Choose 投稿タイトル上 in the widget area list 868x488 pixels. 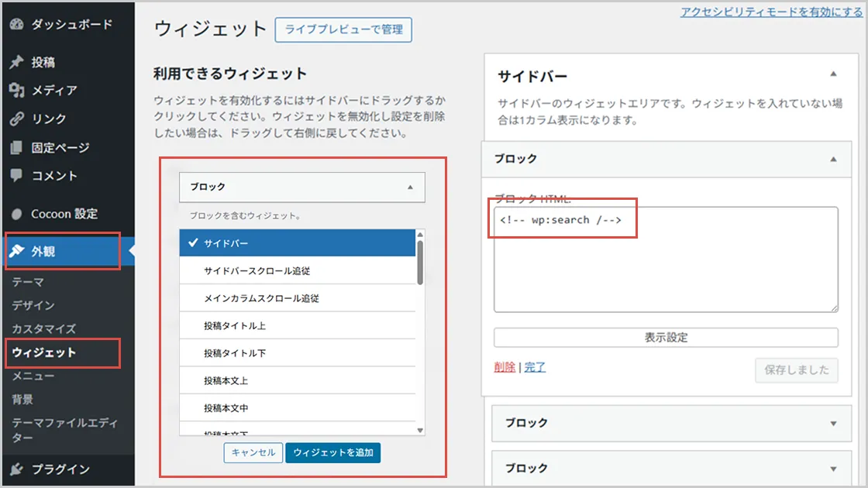(x=298, y=326)
